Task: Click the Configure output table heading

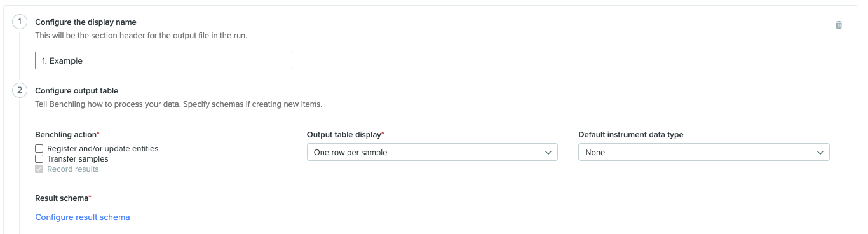Action: pos(77,91)
